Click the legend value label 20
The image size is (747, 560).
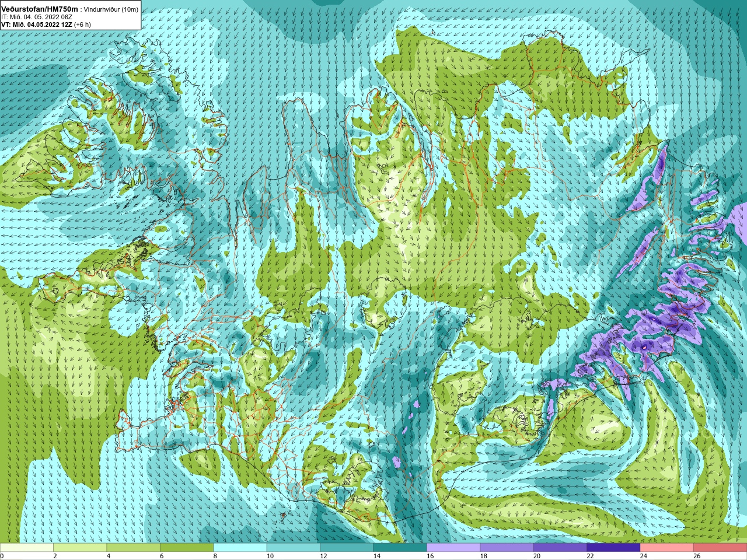tap(537, 556)
